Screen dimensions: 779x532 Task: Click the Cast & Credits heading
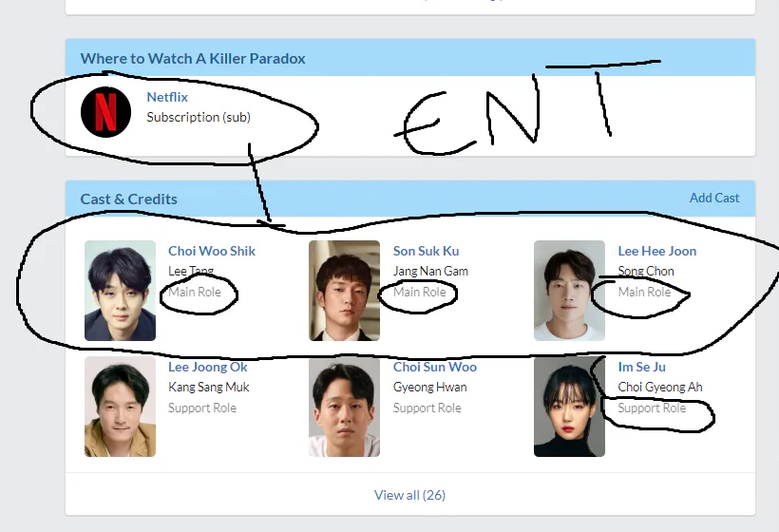pos(128,199)
